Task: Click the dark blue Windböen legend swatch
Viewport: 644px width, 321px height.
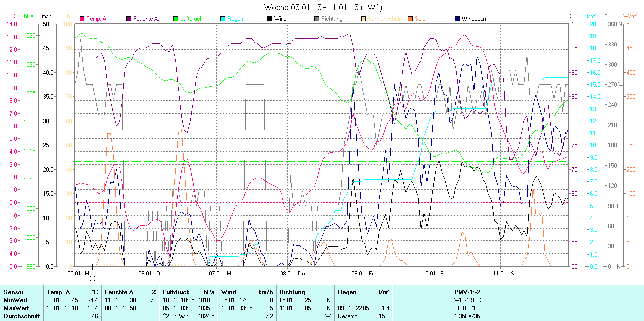Action: coord(457,19)
